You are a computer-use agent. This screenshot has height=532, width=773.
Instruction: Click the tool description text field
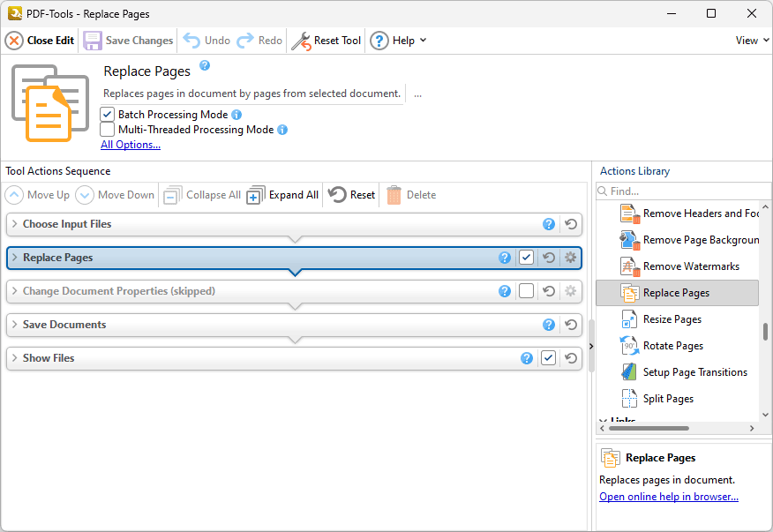(251, 94)
